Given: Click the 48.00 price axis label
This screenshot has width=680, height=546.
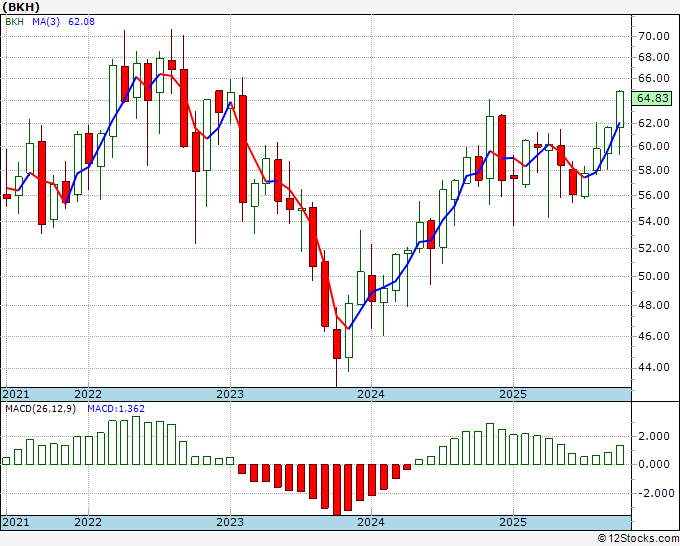Looking at the screenshot, I should [x=654, y=305].
